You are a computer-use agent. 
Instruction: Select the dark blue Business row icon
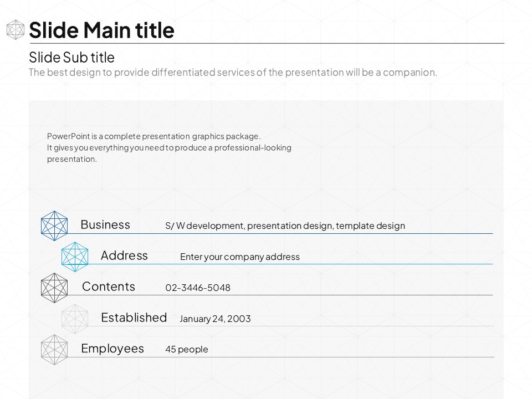click(54, 226)
